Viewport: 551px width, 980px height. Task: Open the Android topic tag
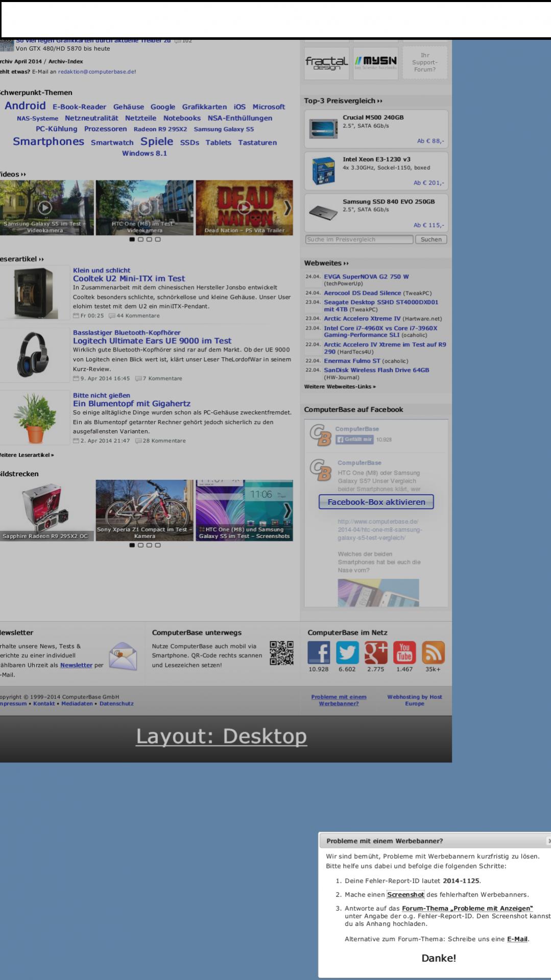click(25, 106)
